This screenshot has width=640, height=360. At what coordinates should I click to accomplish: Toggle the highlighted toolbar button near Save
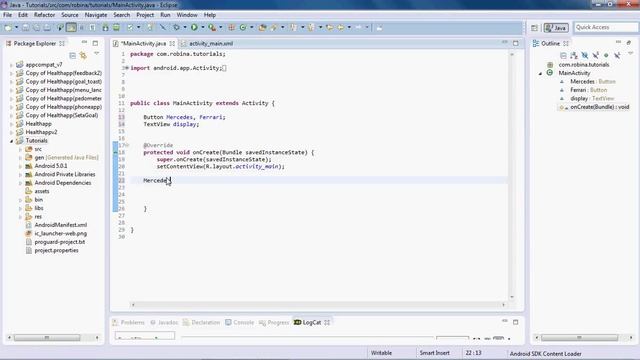[x=71, y=27]
